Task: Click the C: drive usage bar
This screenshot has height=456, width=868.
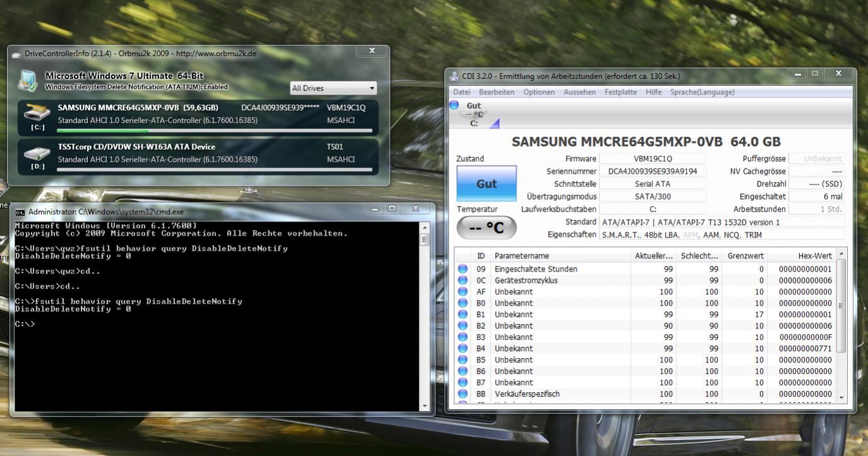Action: click(214, 131)
